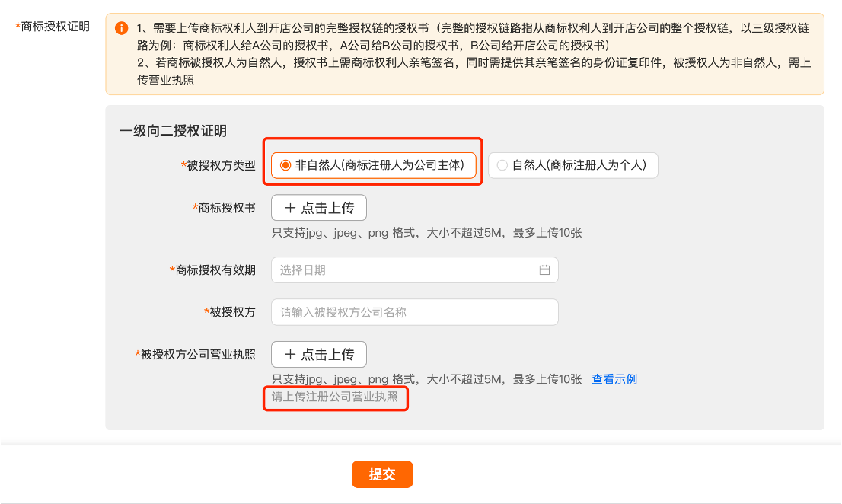Select 非自然人(商标注册人为公司主体) radio option
Image resolution: width=842 pixels, height=504 pixels.
coord(286,165)
